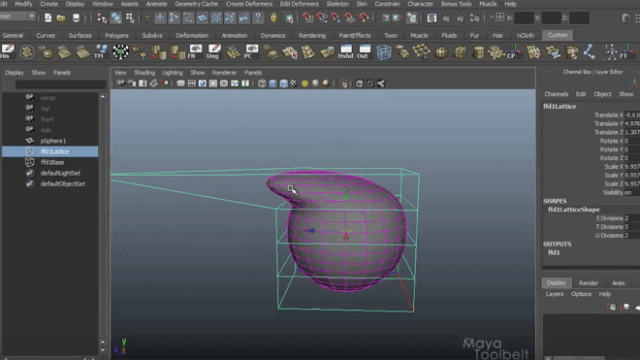Switch to the Polygons shelf tab
This screenshot has width=640, height=360.
pyautogui.click(x=117, y=36)
